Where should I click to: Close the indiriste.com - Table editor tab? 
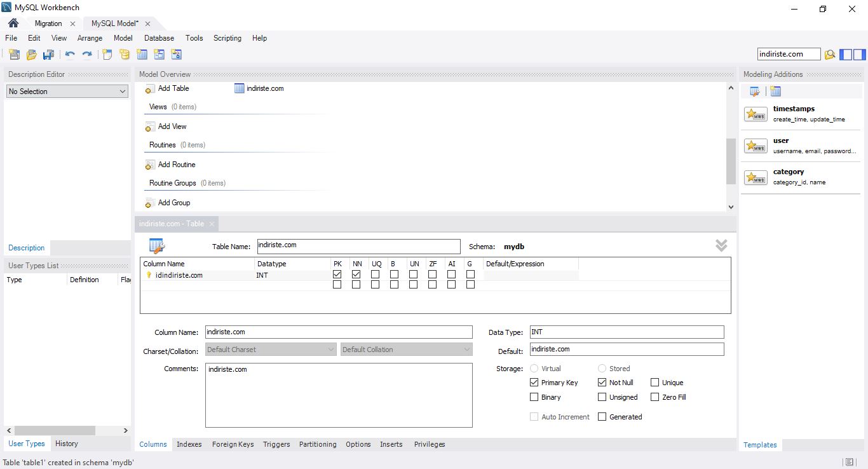point(212,224)
